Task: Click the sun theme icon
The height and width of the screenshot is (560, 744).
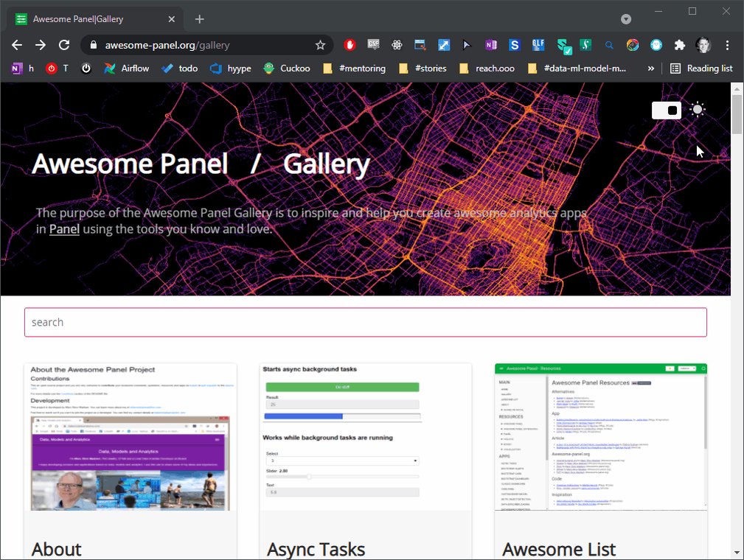Action: (698, 110)
